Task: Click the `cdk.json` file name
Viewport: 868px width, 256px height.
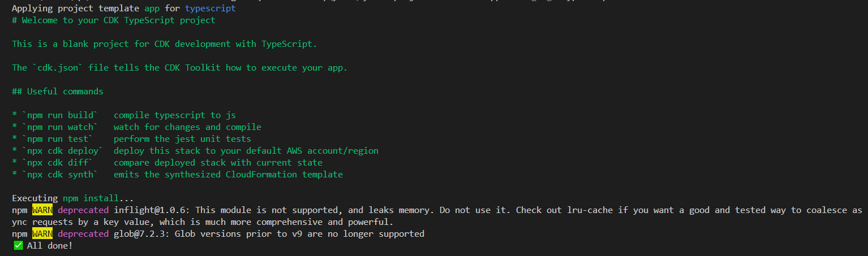Action: (55, 68)
